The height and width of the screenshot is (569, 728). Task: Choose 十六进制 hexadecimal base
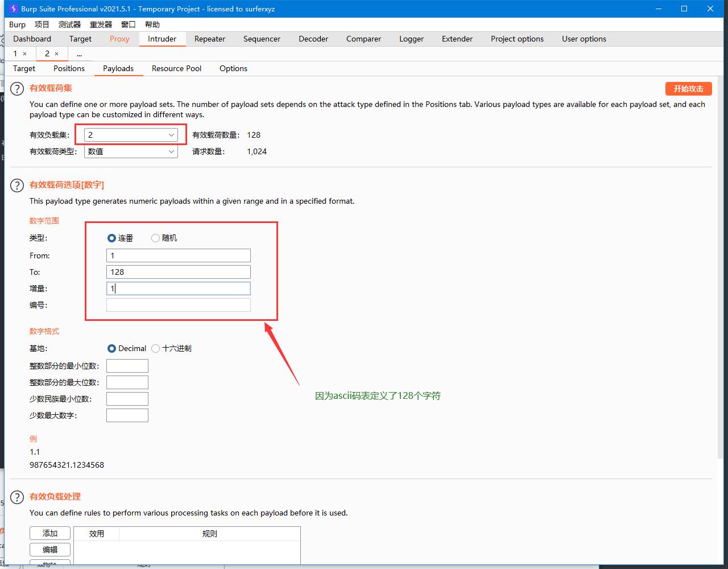pos(155,348)
